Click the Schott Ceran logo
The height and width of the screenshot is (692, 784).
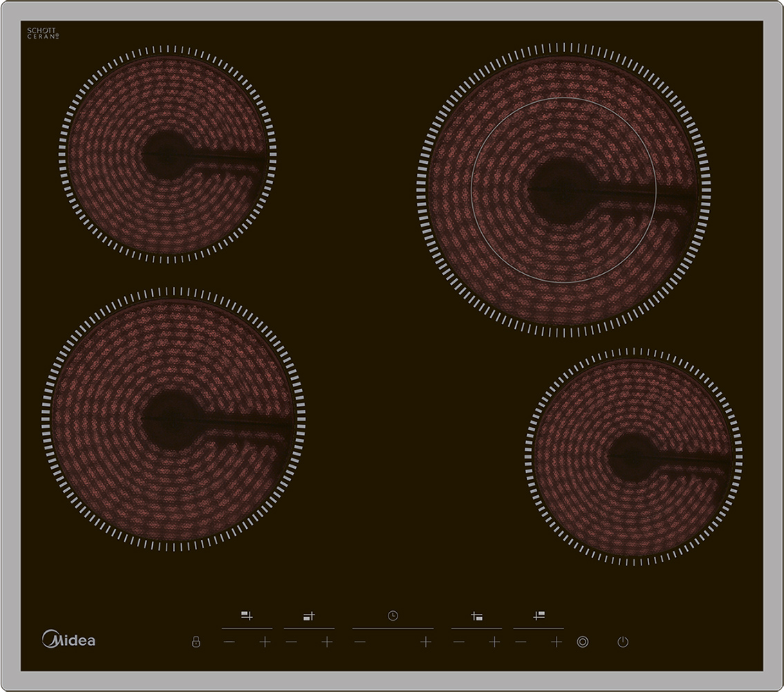pyautogui.click(x=43, y=33)
